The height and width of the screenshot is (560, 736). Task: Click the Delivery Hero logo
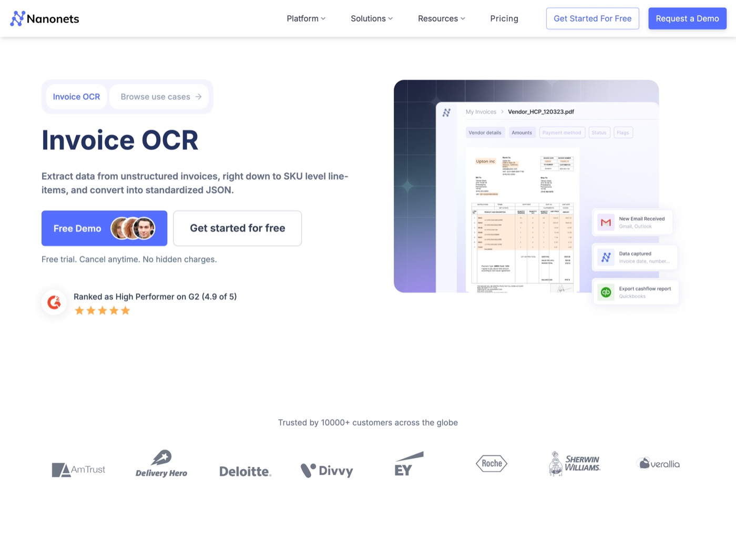click(161, 464)
